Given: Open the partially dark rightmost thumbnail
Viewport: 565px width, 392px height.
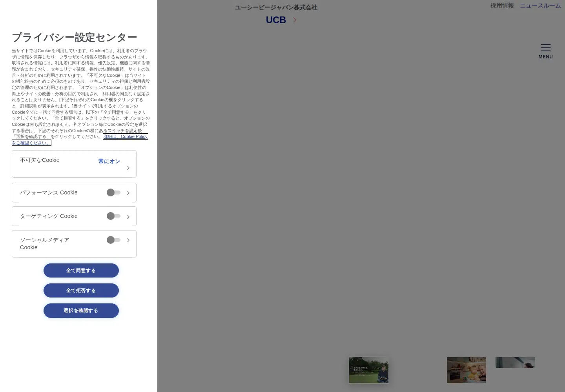Looking at the screenshot, I should coord(515,363).
